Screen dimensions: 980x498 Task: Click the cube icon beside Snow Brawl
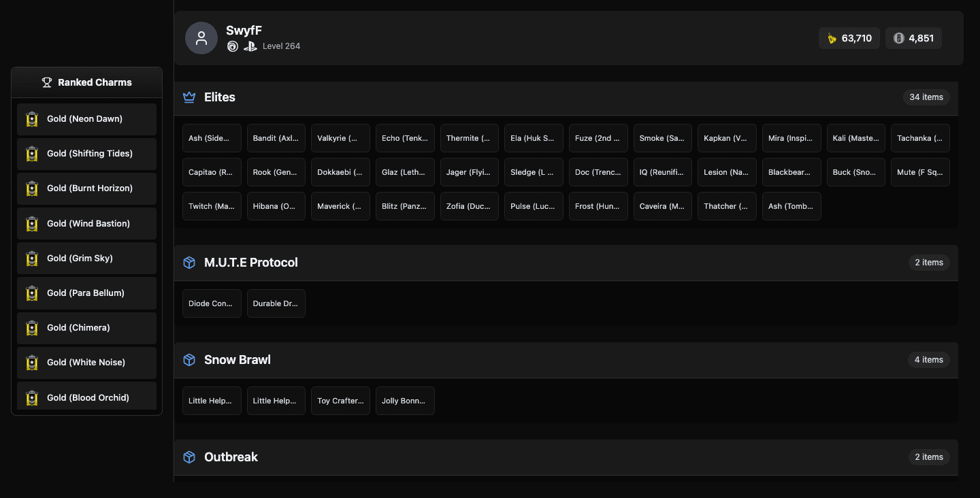pos(189,360)
